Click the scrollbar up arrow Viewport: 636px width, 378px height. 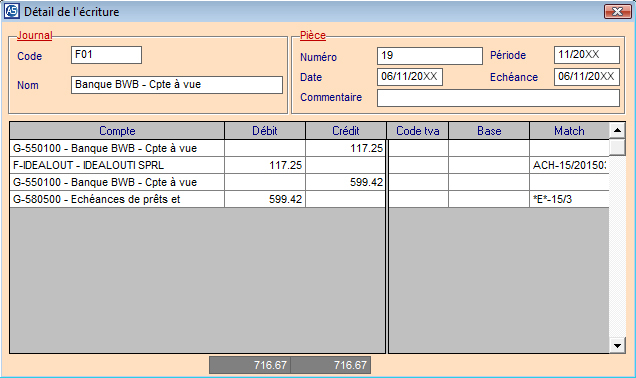[x=617, y=130]
